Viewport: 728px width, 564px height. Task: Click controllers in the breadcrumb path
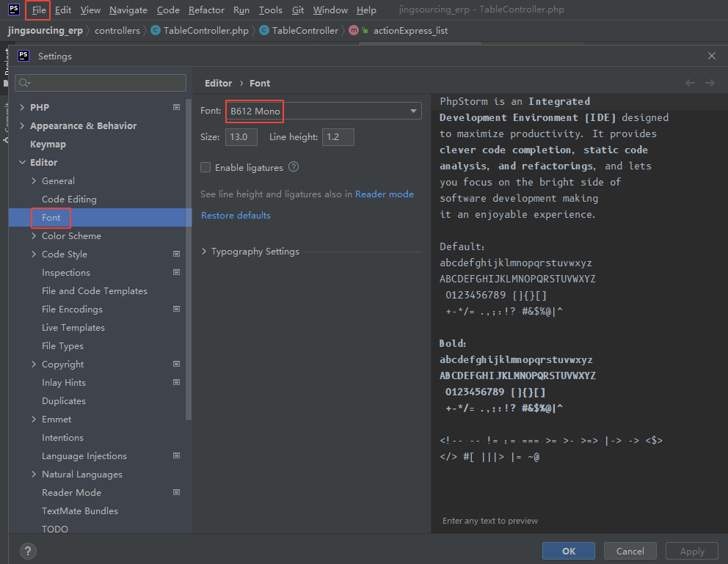click(117, 31)
